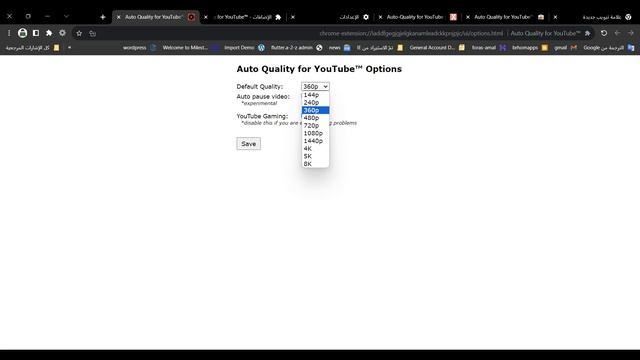Go forward using the forward arrow

pos(631,33)
